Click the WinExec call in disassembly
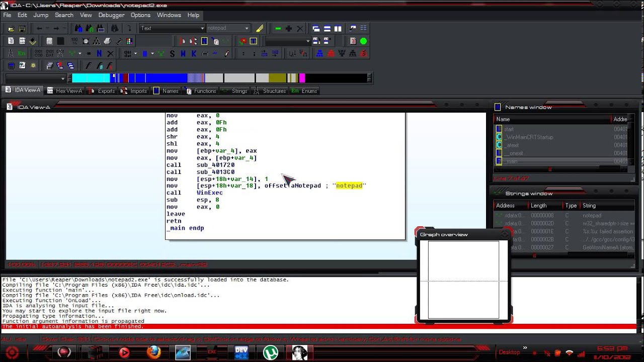 tap(210, 193)
